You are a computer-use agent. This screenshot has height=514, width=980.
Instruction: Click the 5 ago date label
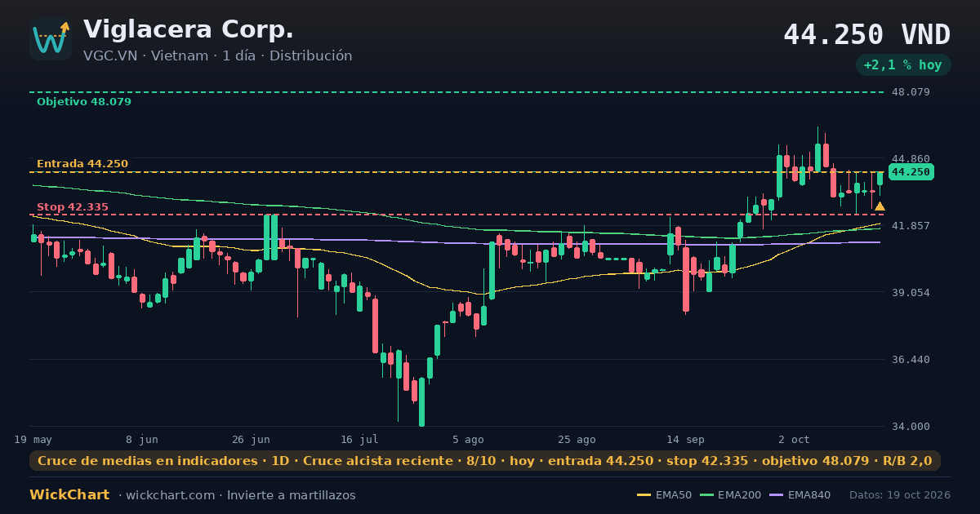point(468,439)
